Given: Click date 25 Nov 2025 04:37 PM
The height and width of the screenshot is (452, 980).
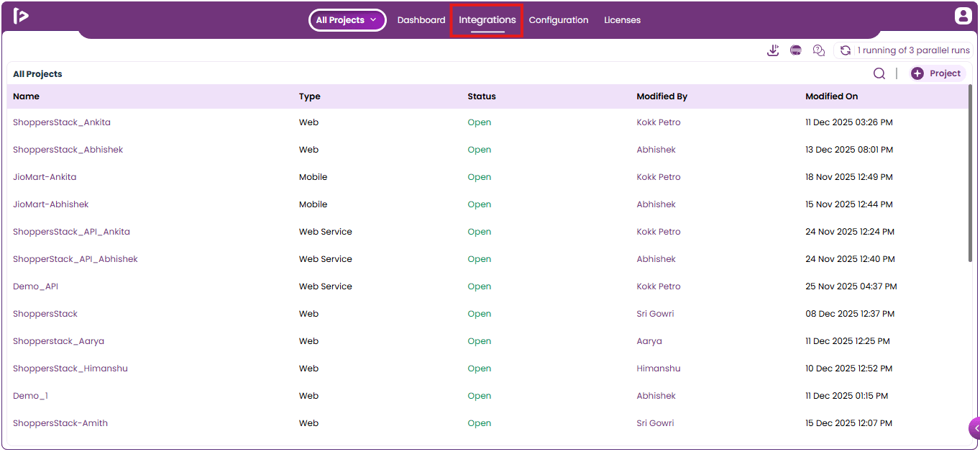Looking at the screenshot, I should pos(851,286).
